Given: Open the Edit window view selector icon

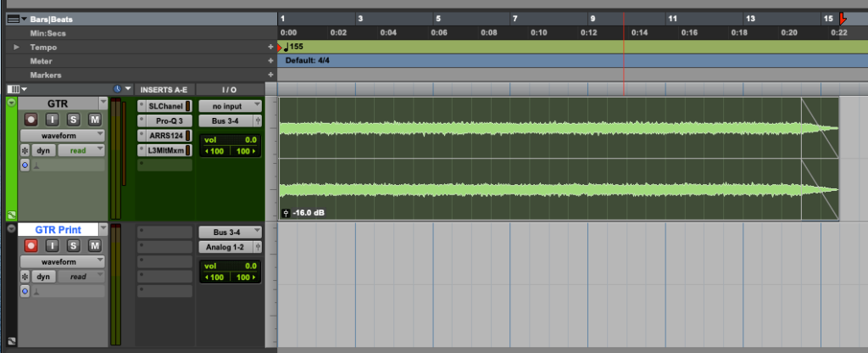Looking at the screenshot, I should 14,89.
